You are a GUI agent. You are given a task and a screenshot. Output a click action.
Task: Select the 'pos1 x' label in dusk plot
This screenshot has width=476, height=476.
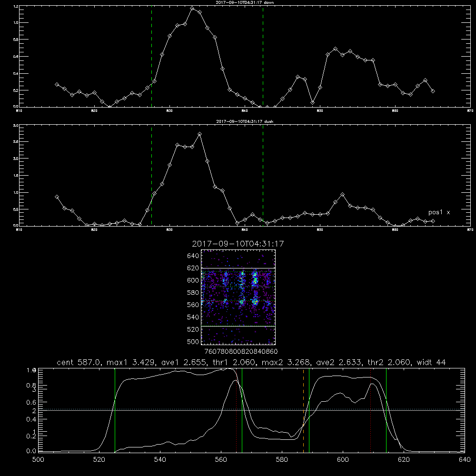pos(439,212)
